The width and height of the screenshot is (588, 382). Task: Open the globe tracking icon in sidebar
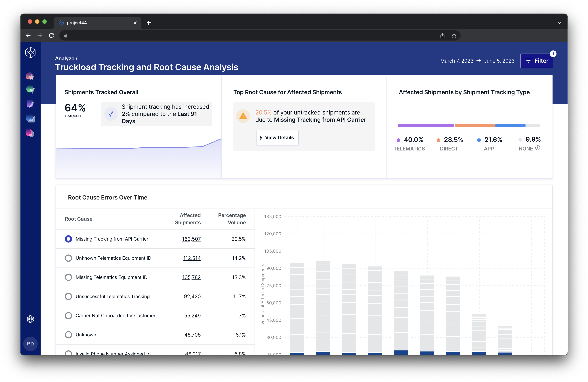30,90
